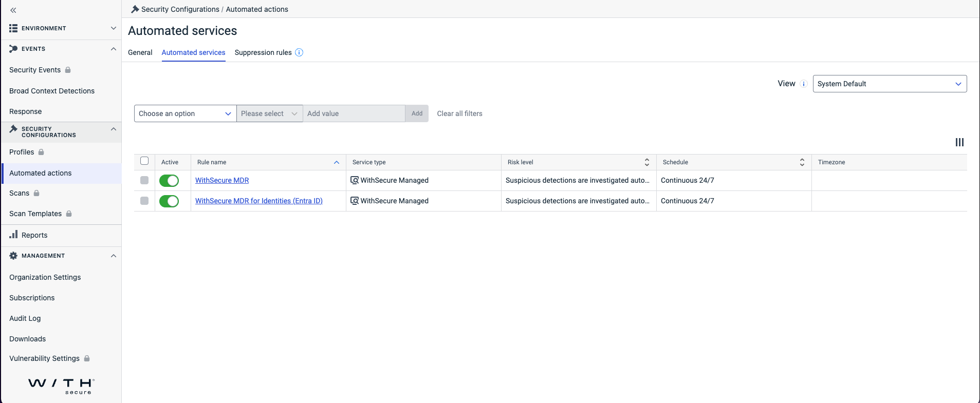Click the Suppression rules info icon

pos(299,52)
